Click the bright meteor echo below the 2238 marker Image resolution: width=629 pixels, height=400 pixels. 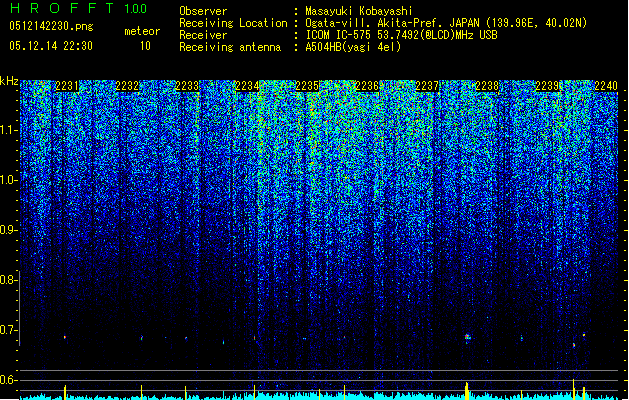[467, 337]
